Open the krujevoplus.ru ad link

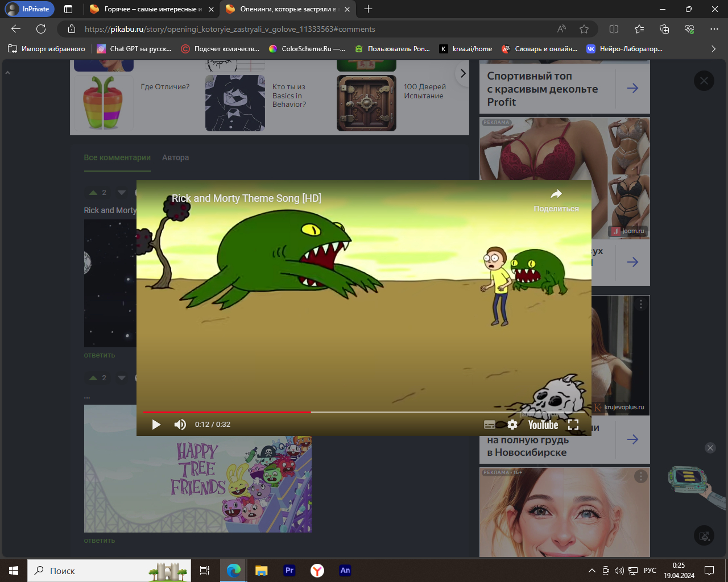point(620,407)
